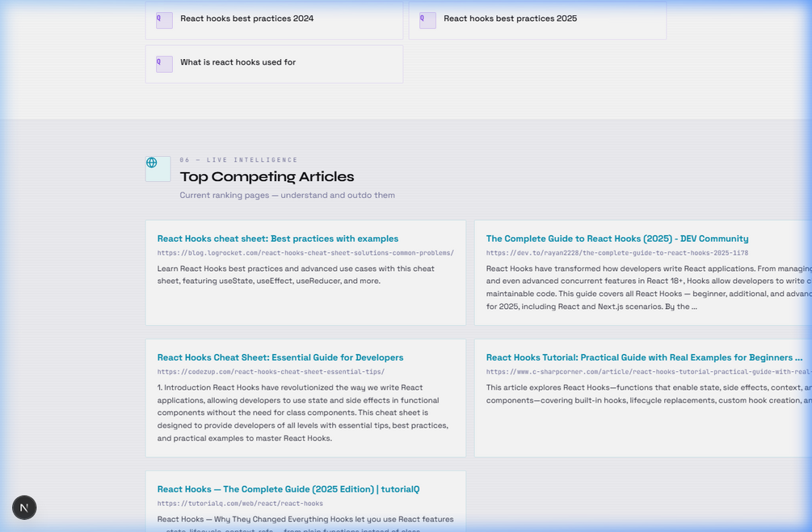This screenshot has width=812, height=532.
Task: Click "Current ranking pages — understand and outdo them" subtitle
Action: point(288,196)
